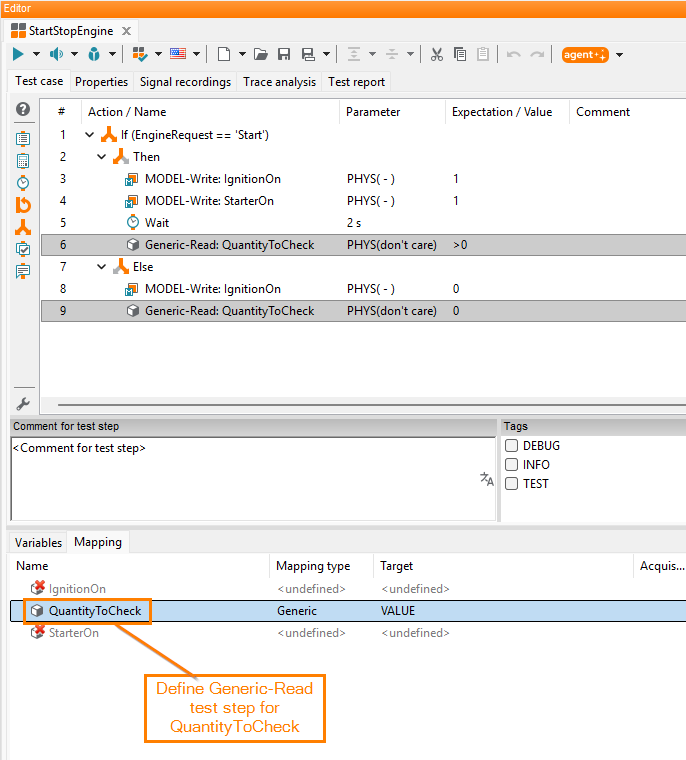Click the checkbox-list sidebar icon

pos(23,249)
